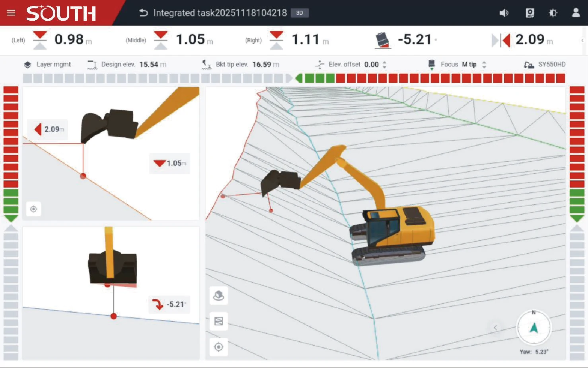
Task: Open the hamburger main menu
Action: tap(11, 13)
